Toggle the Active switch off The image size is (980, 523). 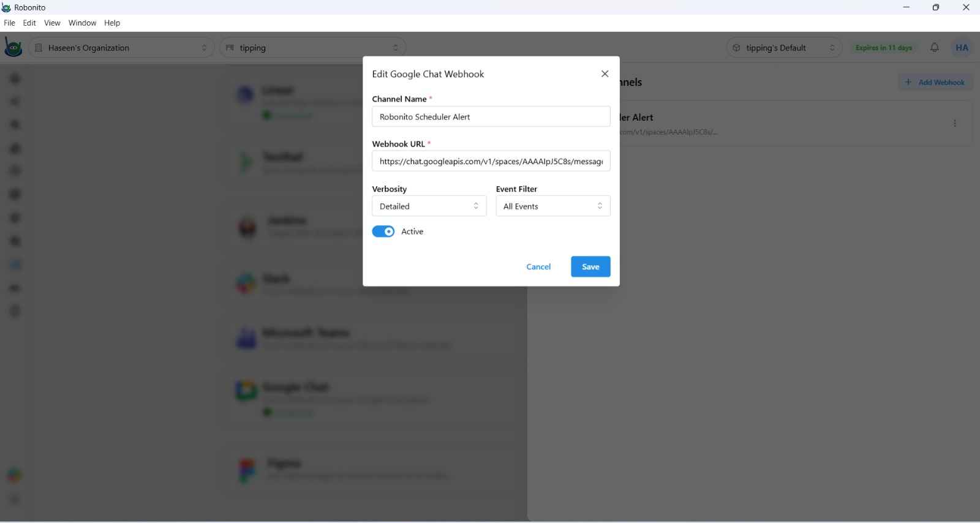pyautogui.click(x=383, y=231)
